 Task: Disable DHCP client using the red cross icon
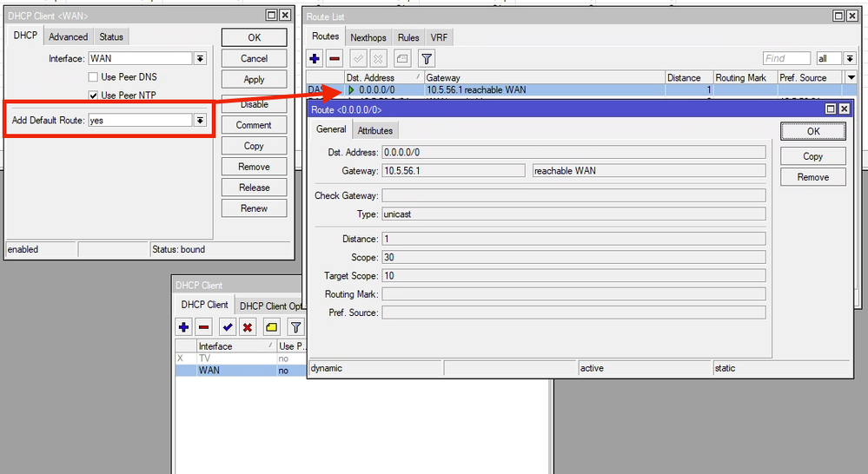pos(248,327)
